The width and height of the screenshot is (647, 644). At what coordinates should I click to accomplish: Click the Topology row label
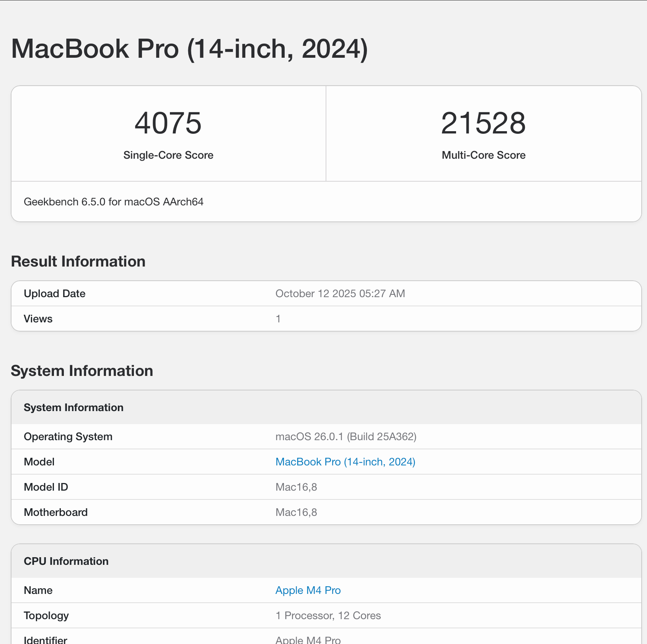click(x=46, y=615)
